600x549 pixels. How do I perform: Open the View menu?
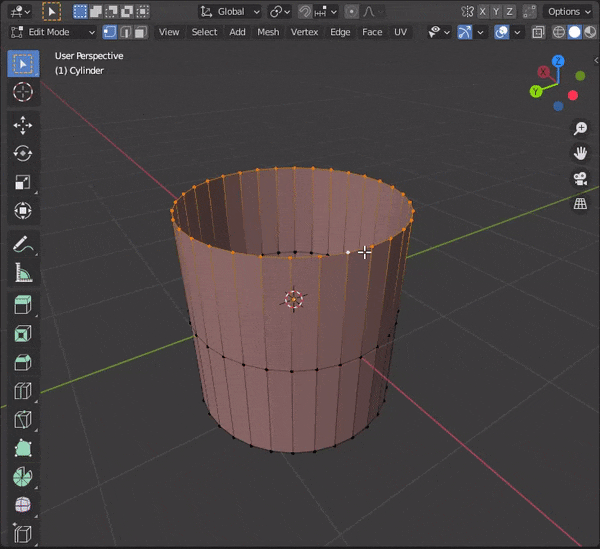(169, 32)
